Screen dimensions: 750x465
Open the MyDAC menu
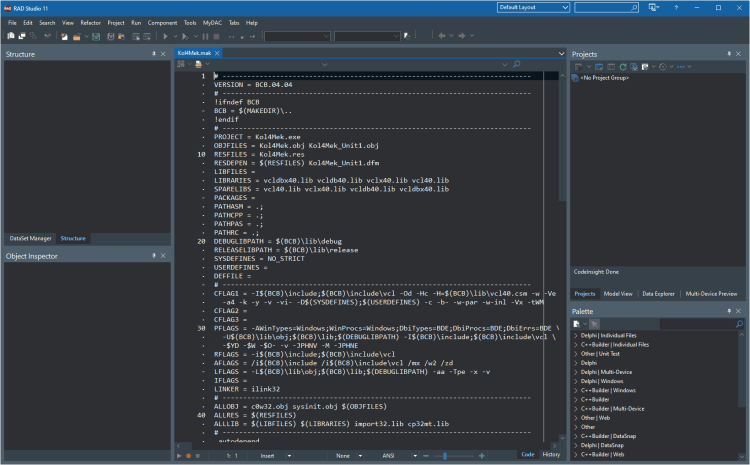pyautogui.click(x=212, y=23)
